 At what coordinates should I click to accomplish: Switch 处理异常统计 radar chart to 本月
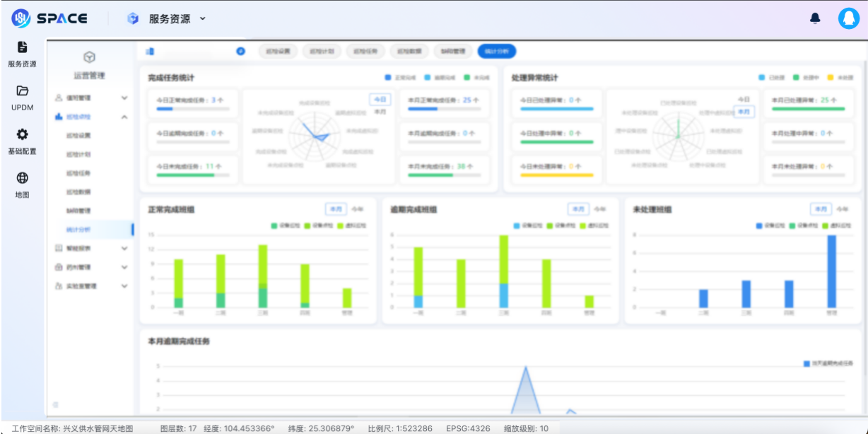[744, 112]
